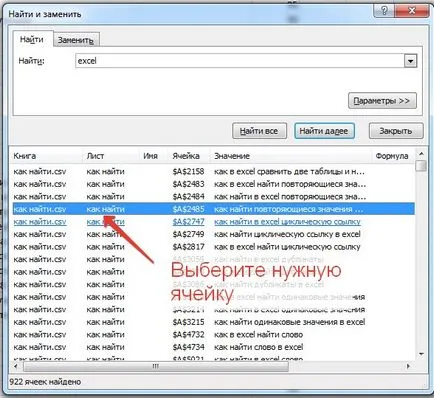434x398 pixels.
Task: Select result row with cell $A$2484
Action: [213, 197]
